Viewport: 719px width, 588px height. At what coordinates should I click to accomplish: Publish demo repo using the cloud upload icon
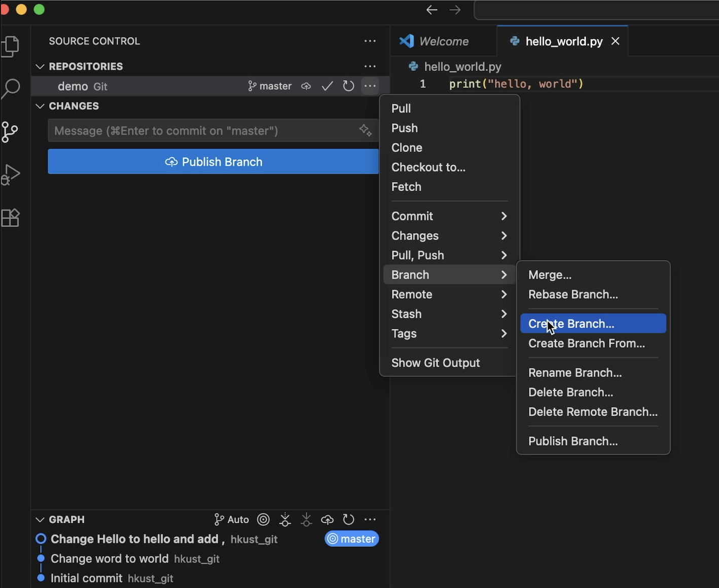306,86
